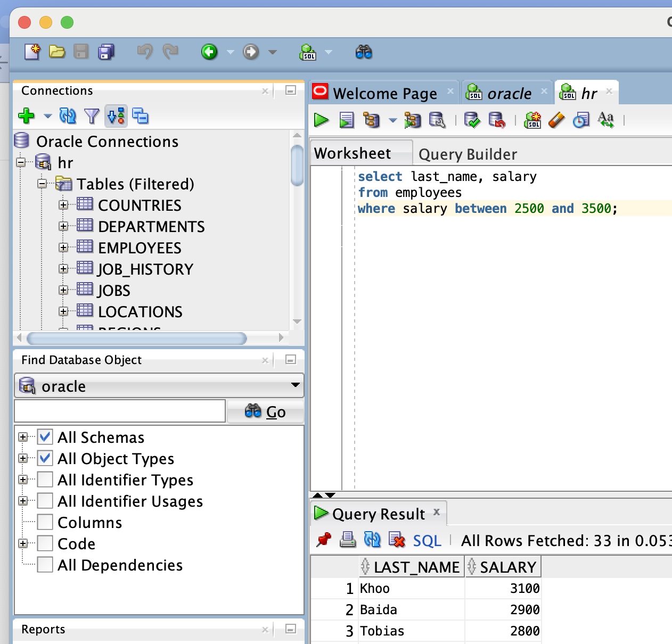672x644 pixels.
Task: Check the Code checkbox
Action: (x=45, y=543)
